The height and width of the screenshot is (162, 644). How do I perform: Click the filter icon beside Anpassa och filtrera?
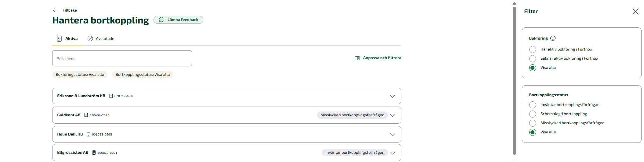357,58
